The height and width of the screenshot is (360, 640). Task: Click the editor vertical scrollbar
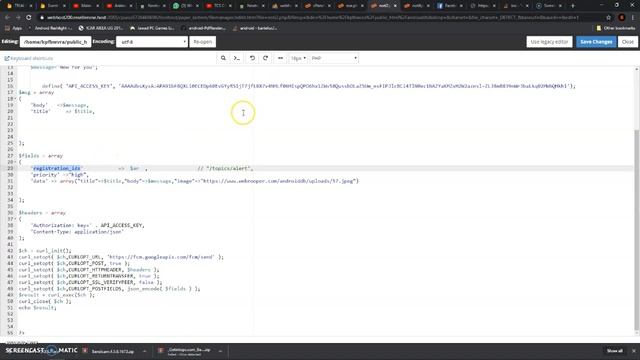(636, 229)
